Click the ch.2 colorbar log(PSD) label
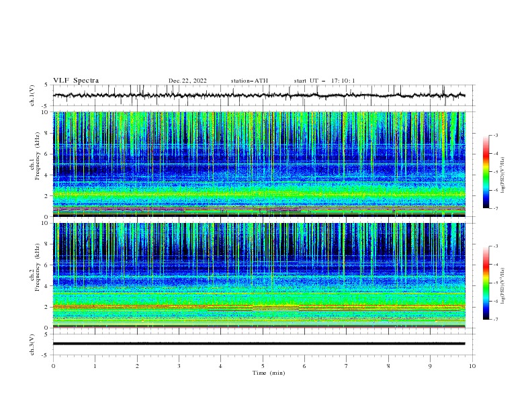The width and height of the screenshot is (532, 411). pyautogui.click(x=503, y=286)
